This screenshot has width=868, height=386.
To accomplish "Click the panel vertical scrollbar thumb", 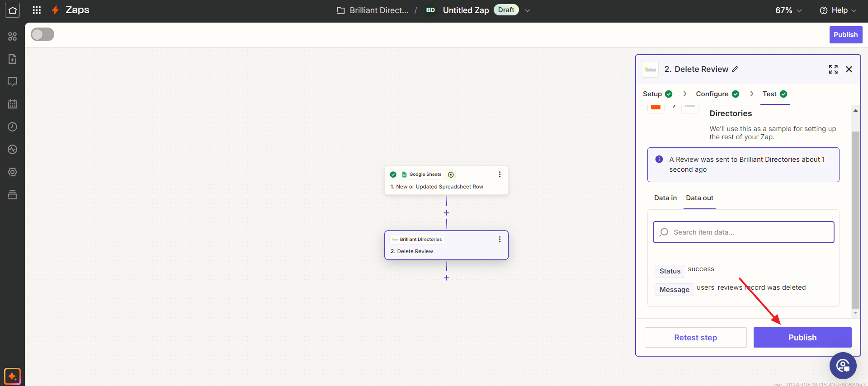I will click(x=855, y=220).
